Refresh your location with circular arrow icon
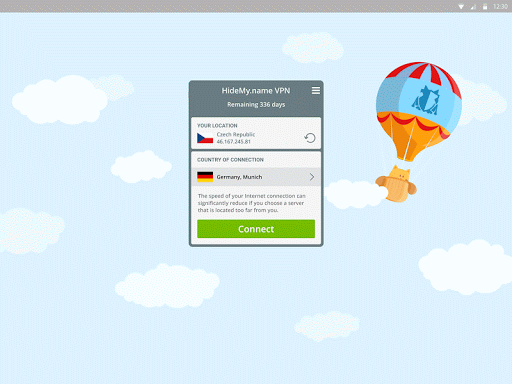Viewport: 512px width, 384px height. click(310, 138)
